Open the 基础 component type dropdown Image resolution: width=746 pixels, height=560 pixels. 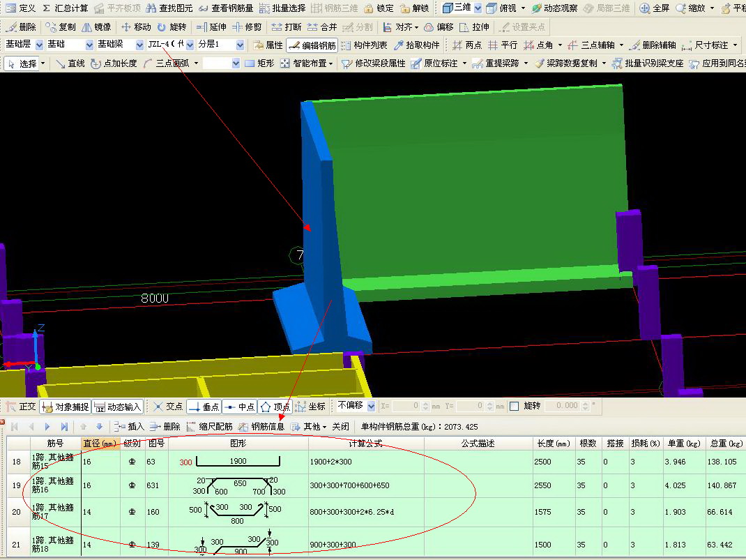click(x=89, y=45)
